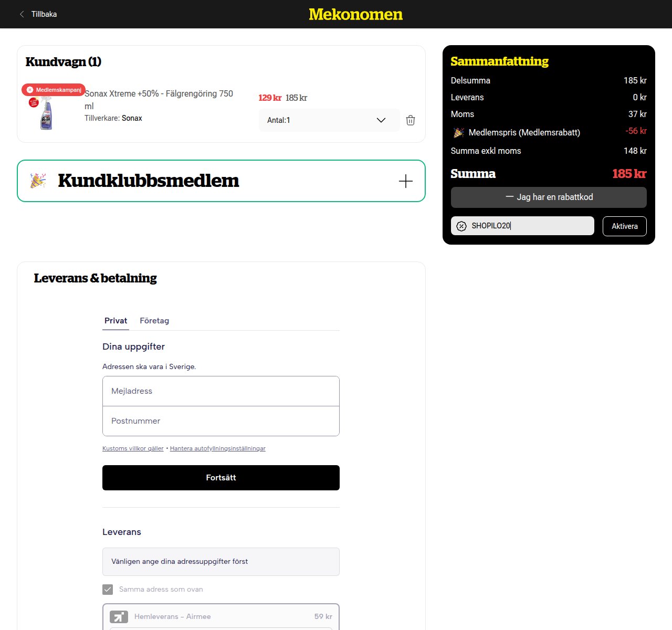Viewport: 672px width, 630px height.
Task: Click the party popper icon beside Medlemspris
Action: pos(458,132)
